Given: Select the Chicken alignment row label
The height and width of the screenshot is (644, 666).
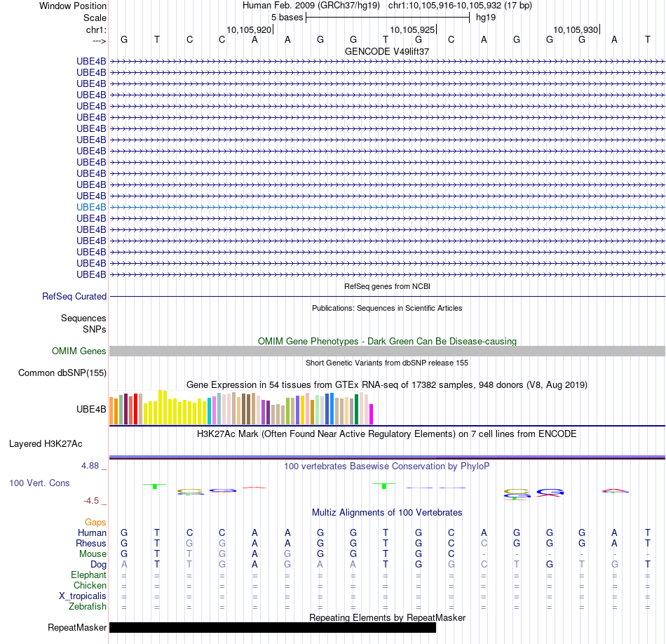Looking at the screenshot, I should (90, 586).
